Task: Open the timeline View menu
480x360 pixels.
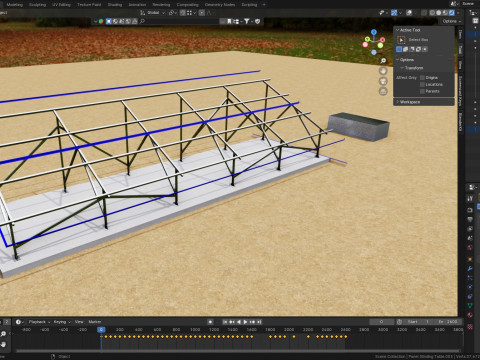Action: [79, 322]
